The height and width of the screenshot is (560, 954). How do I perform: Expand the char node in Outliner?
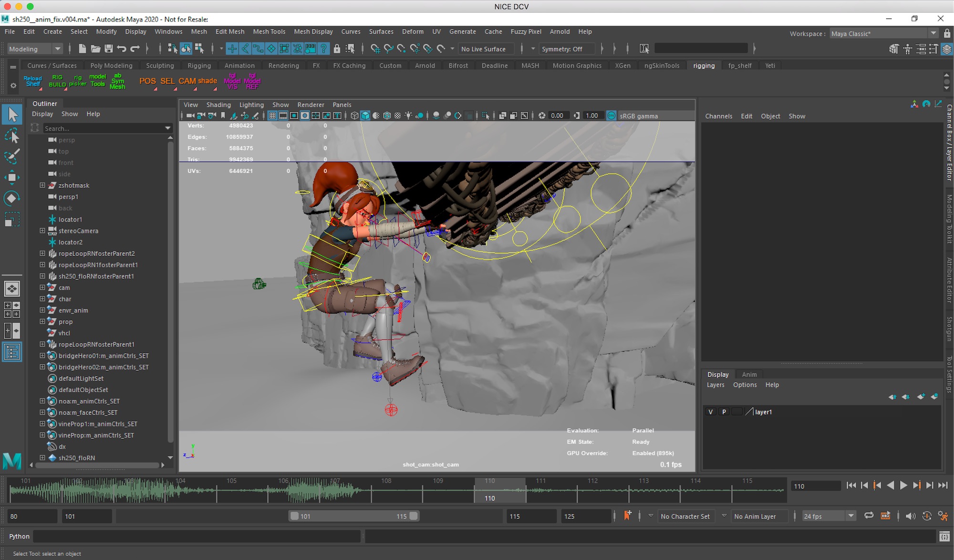point(42,299)
